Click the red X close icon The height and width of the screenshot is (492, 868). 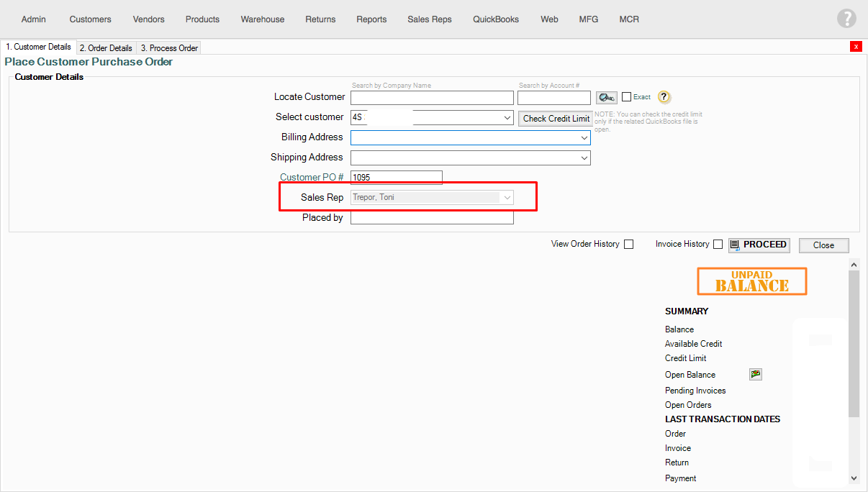click(x=856, y=47)
